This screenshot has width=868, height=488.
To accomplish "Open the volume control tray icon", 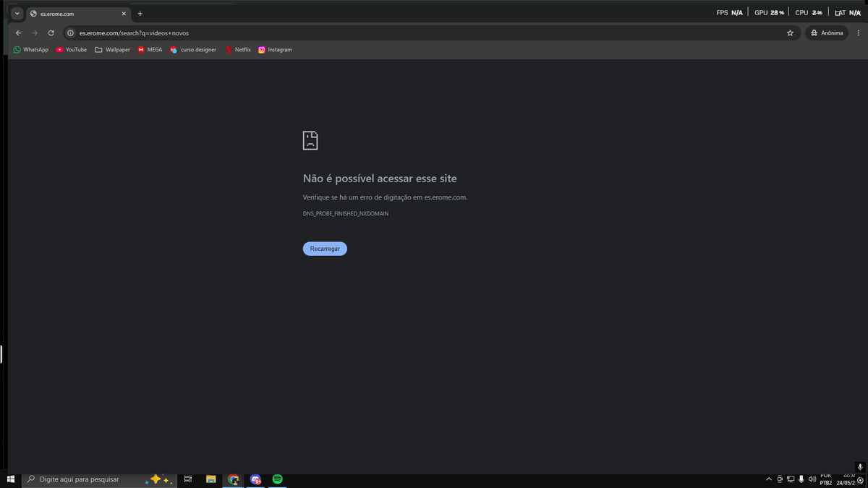I will pyautogui.click(x=812, y=479).
